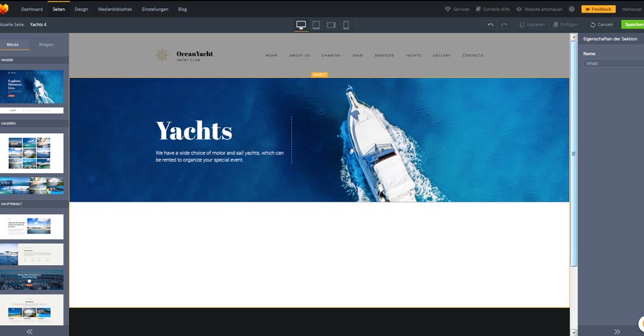Image resolution: width=644 pixels, height=336 pixels.
Task: Collapse the left blocks panel
Action: tap(29, 331)
